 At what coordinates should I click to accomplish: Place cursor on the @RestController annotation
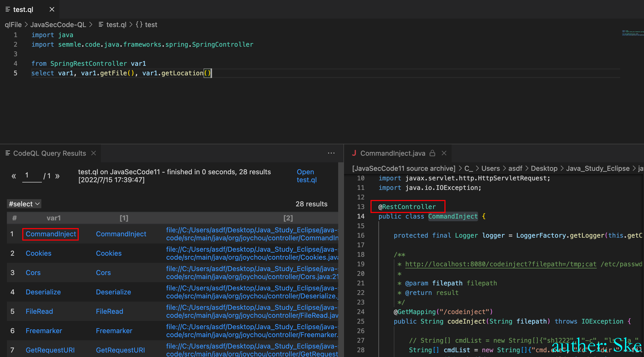click(407, 207)
